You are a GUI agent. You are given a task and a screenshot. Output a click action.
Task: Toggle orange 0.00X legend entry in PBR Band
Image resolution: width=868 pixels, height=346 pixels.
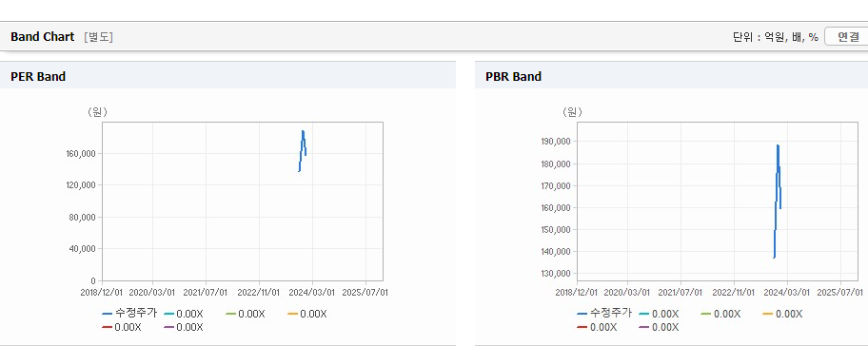pyautogui.click(x=783, y=314)
